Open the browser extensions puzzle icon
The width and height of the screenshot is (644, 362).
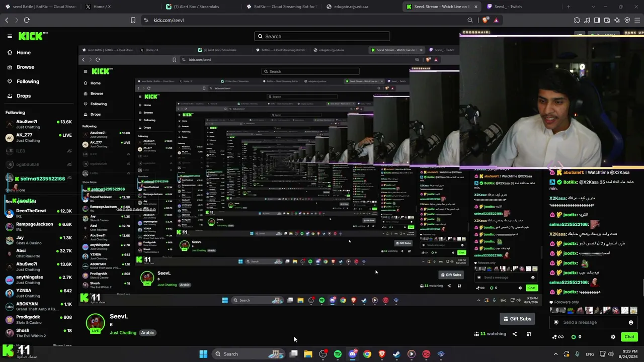pos(577,20)
